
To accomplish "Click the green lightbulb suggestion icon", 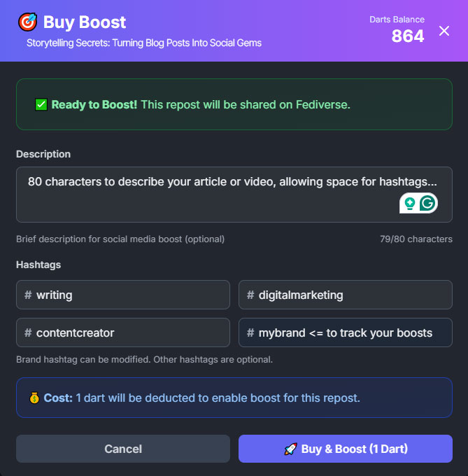I will click(x=409, y=203).
